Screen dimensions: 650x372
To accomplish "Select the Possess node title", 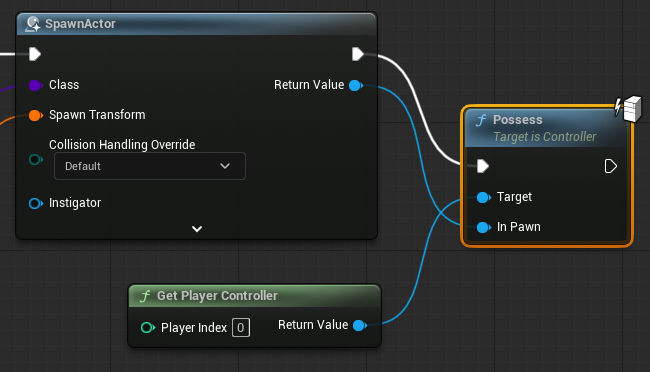I will tap(518, 120).
